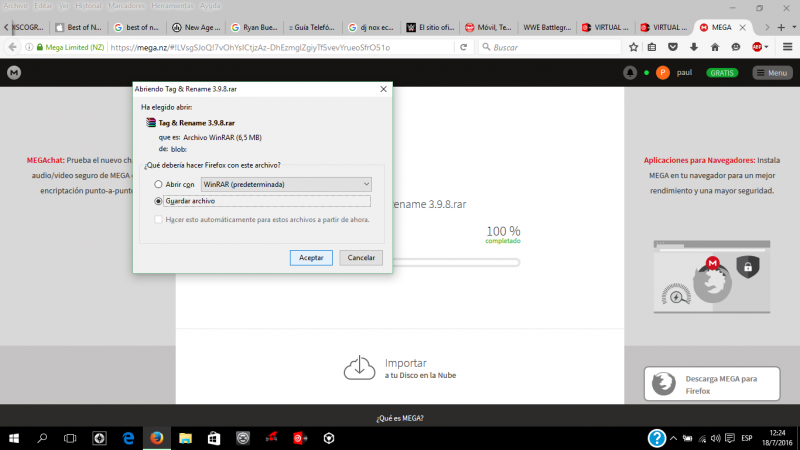Open bookmarks list icon

pos(652,47)
